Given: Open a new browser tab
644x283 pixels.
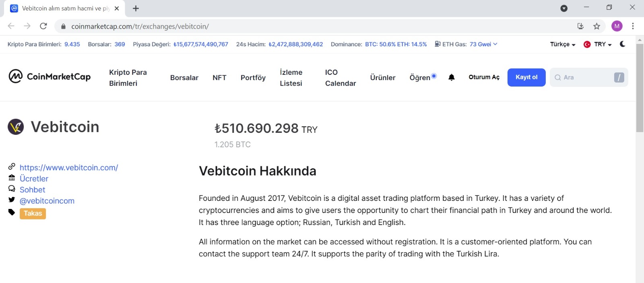Looking at the screenshot, I should click(x=136, y=8).
